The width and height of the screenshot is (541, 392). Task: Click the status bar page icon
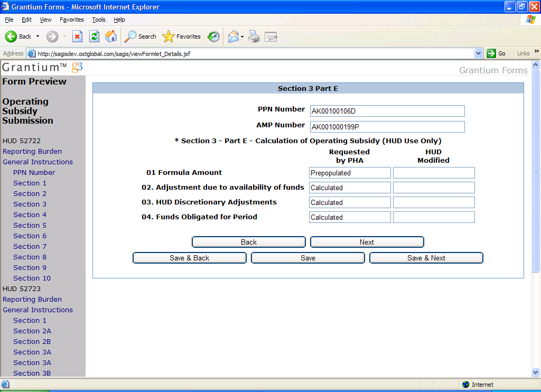(5, 384)
